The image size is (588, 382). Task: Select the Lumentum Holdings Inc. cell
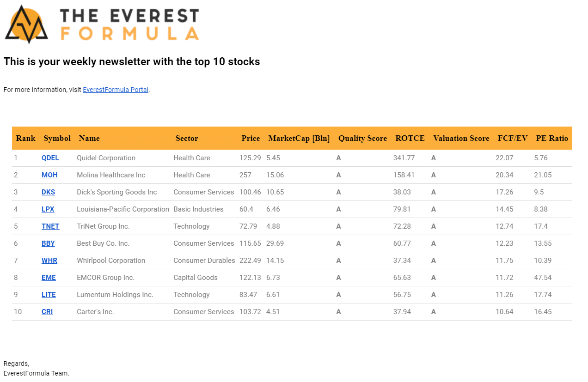coord(115,295)
